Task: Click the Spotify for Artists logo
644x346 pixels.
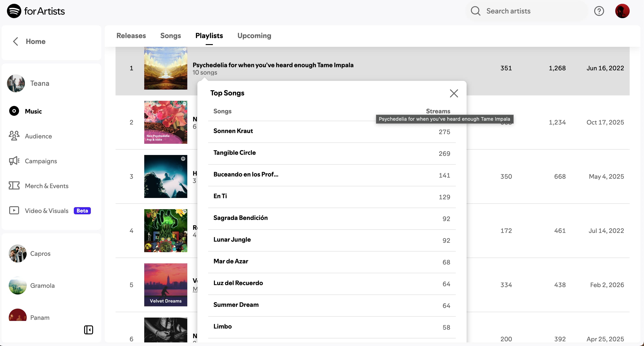Action: click(x=36, y=11)
